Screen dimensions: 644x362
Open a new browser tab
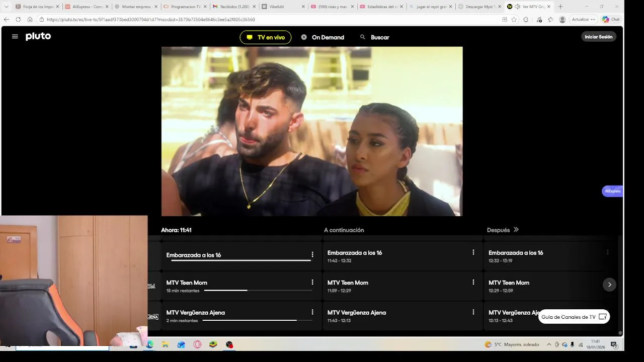[560, 7]
